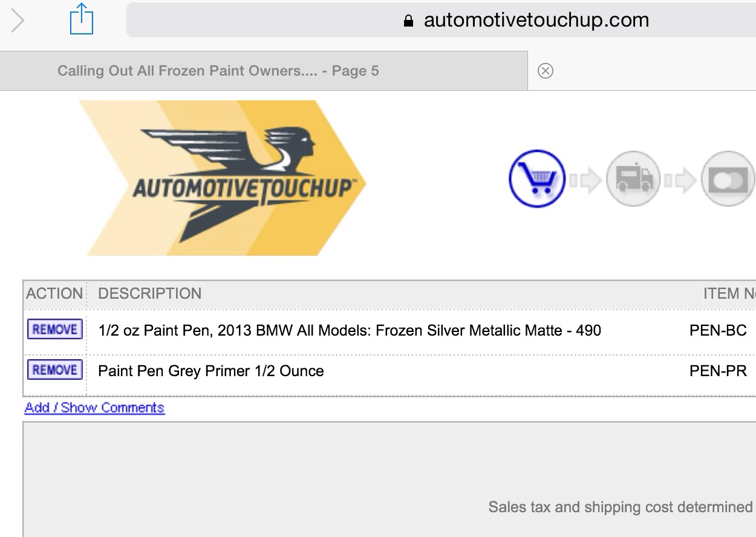Go forward with the browser arrow
Image resolution: width=756 pixels, height=537 pixels.
18,21
